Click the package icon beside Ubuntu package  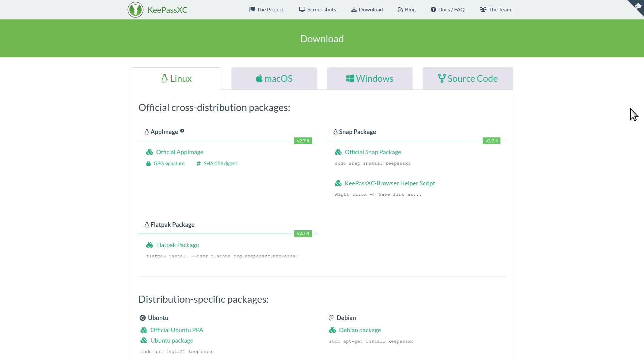click(144, 341)
